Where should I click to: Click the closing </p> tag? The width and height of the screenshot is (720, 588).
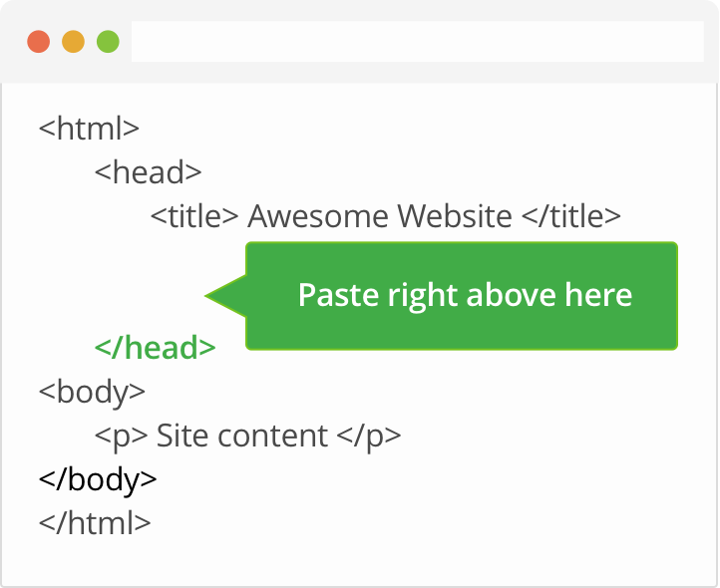point(369,437)
